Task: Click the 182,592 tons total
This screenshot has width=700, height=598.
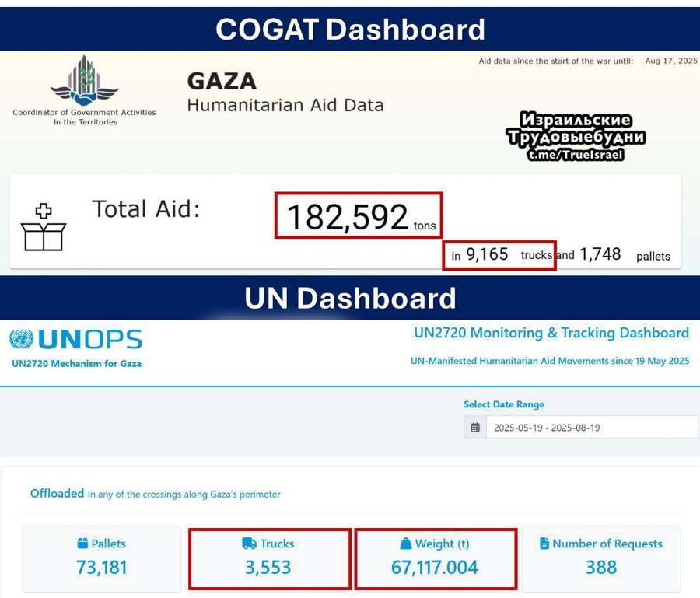Action: click(359, 215)
